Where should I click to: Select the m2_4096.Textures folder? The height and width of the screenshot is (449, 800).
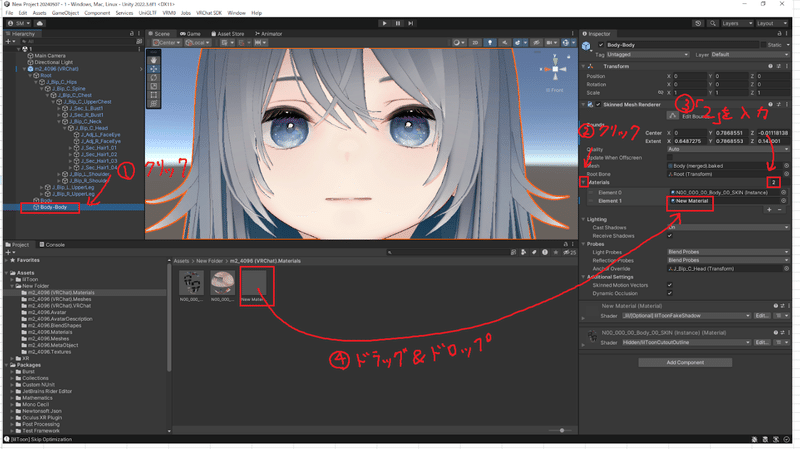click(x=49, y=352)
